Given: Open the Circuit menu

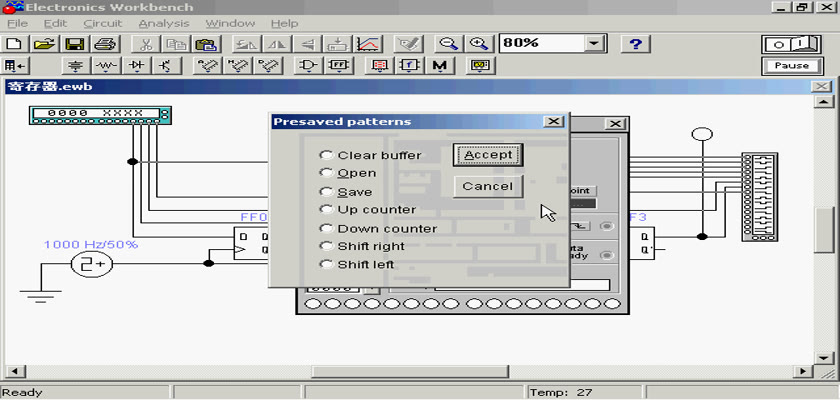Looking at the screenshot, I should click(x=102, y=23).
